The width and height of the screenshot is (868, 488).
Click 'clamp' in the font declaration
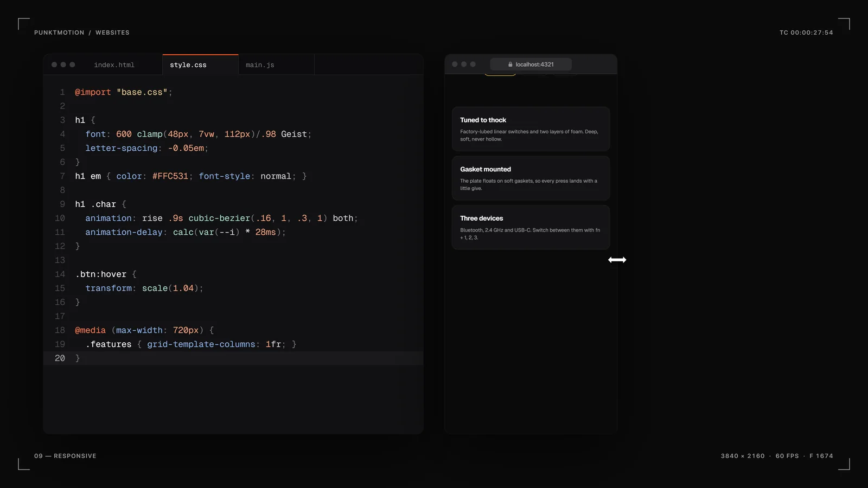[x=150, y=134]
